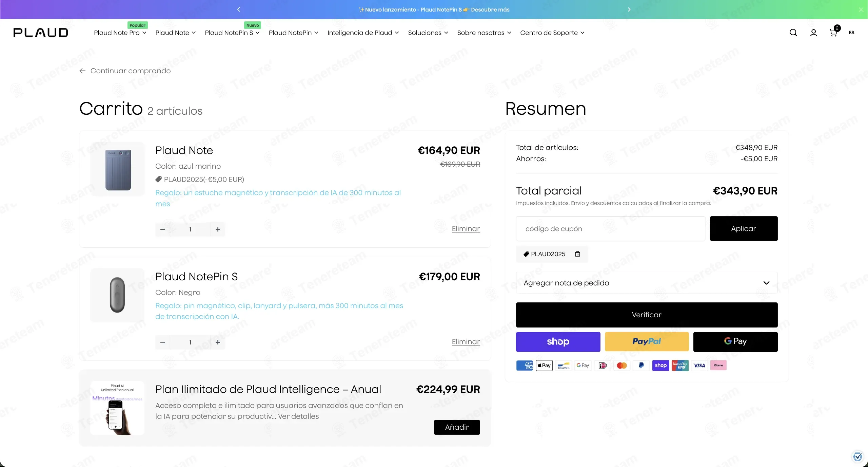Focus the código de cupón field

tap(610, 229)
